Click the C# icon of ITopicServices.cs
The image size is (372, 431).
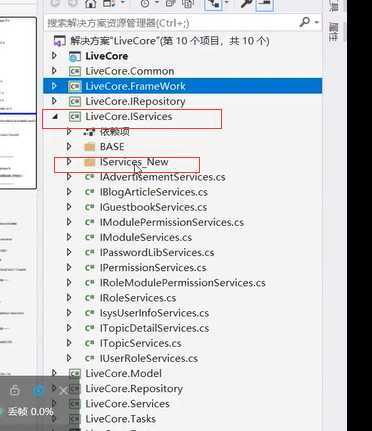coord(89,343)
